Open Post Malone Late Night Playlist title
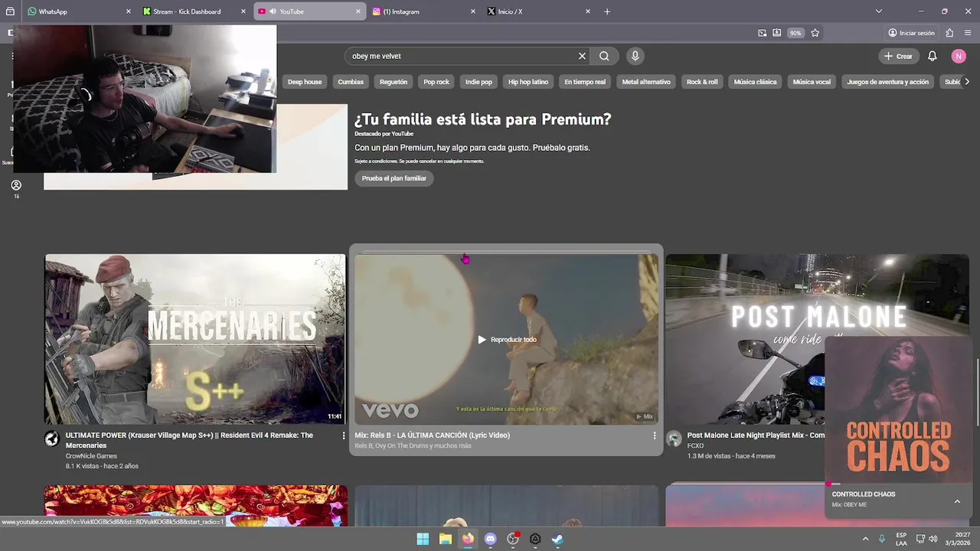980x551 pixels. click(x=756, y=435)
